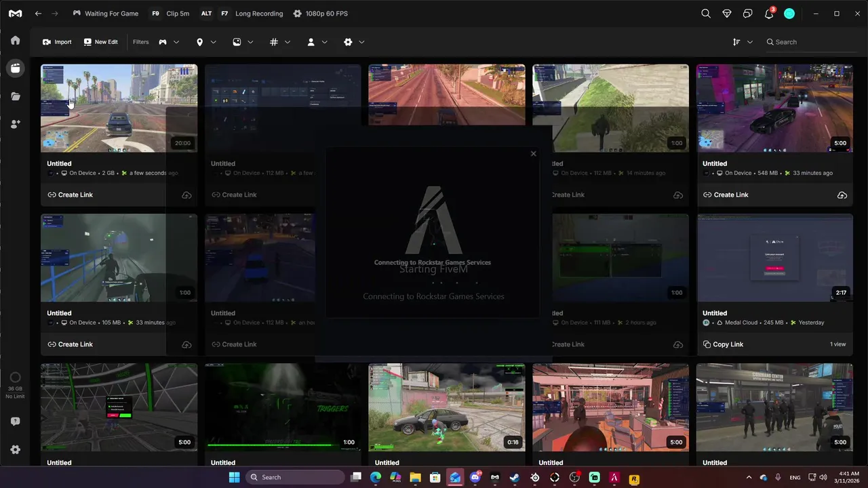Open the 5:00 police car clip thumbnail
Screen dimensions: 868x488
coord(774,108)
